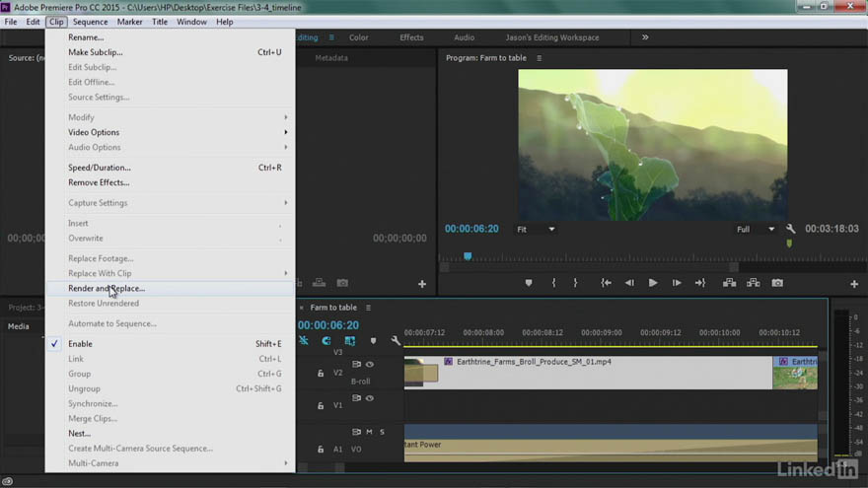Solo audio track A1
868x488 pixels.
(x=382, y=432)
